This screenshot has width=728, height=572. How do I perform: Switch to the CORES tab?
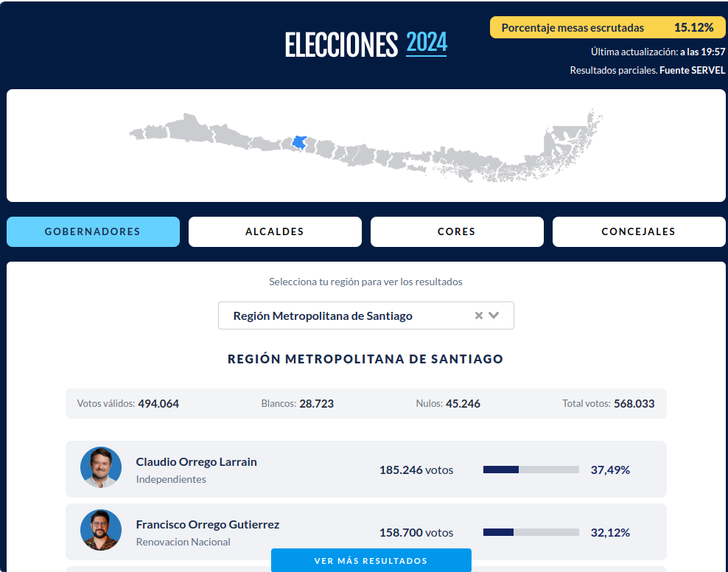[x=457, y=231]
